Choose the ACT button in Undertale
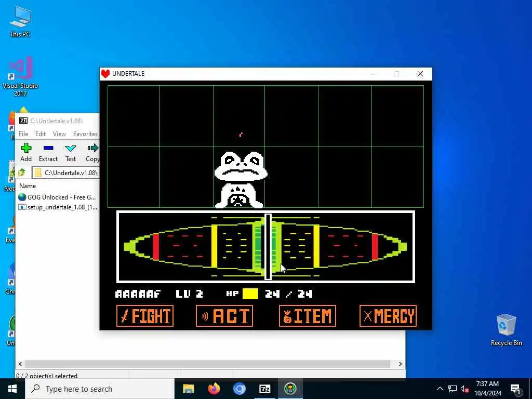This screenshot has width=532, height=399. coord(224,316)
